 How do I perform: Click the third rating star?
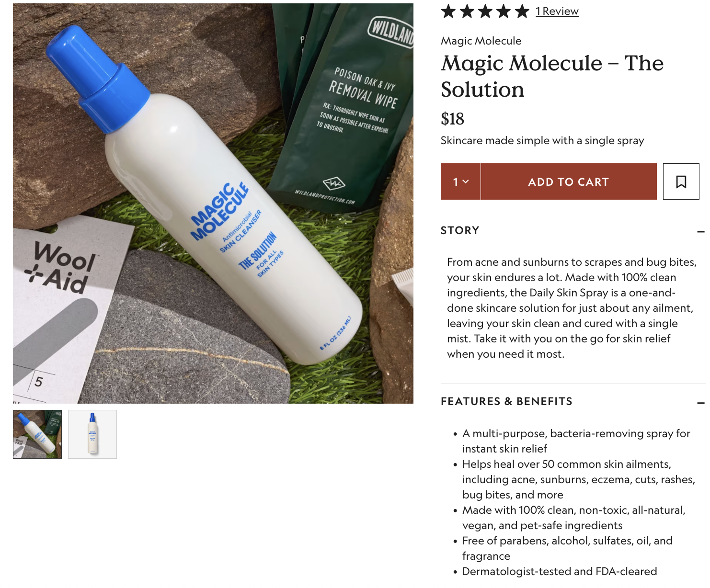click(x=485, y=11)
